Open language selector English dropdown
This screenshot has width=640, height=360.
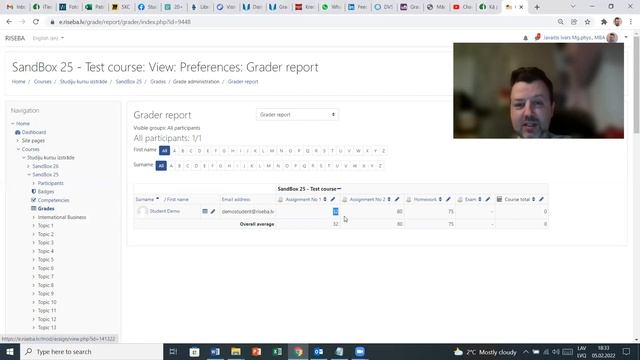pyautogui.click(x=48, y=38)
